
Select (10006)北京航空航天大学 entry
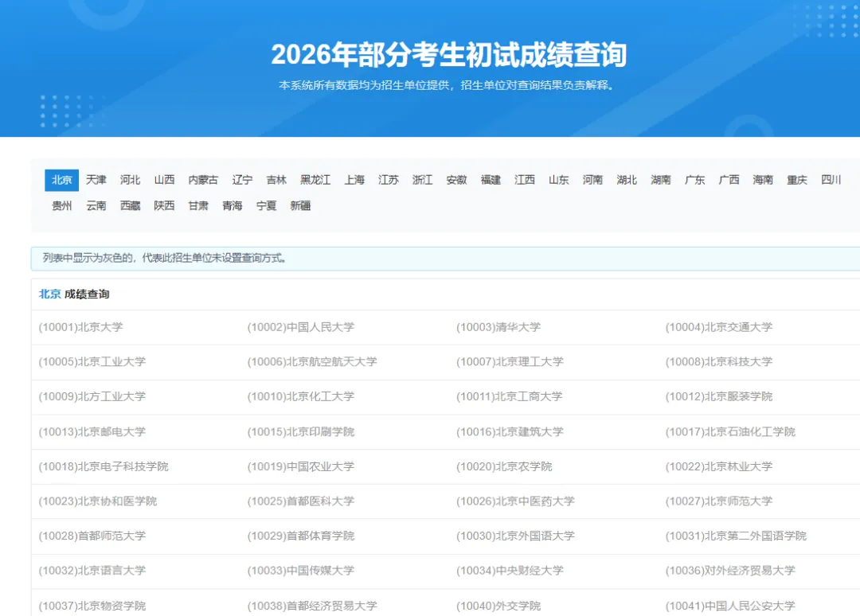click(x=312, y=361)
